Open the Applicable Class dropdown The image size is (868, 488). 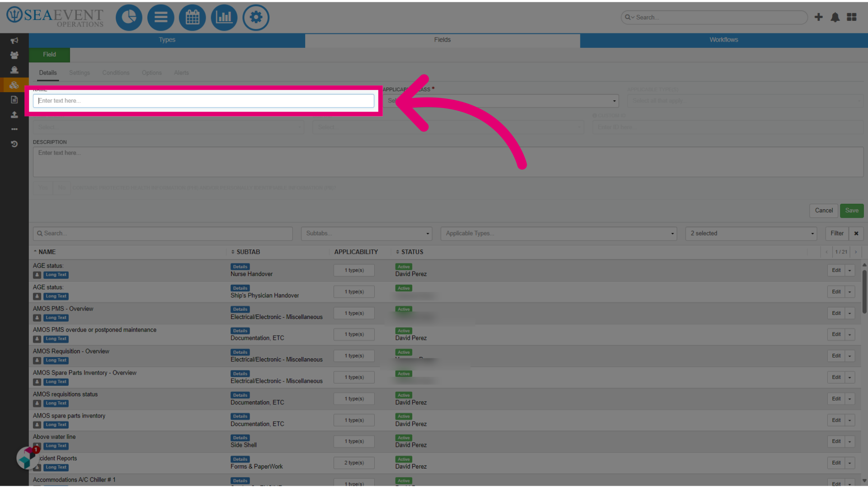tap(501, 101)
